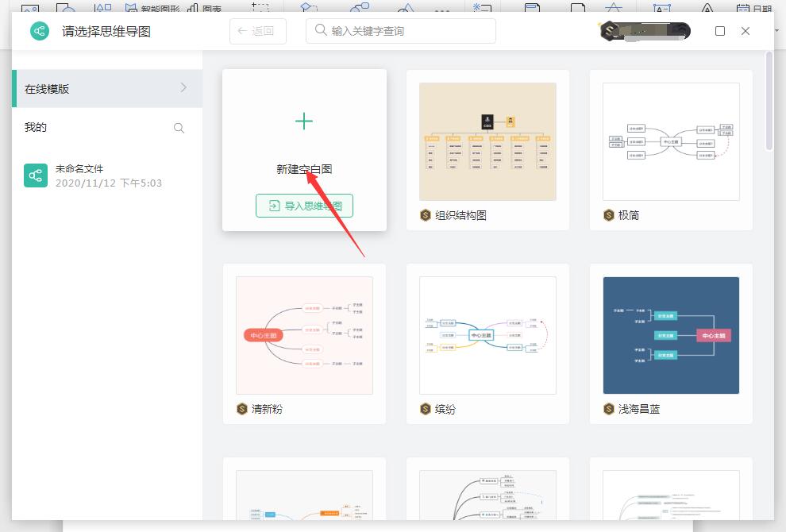The image size is (786, 532).
Task: Click the magnifier in the keyword search bar
Action: (x=318, y=30)
